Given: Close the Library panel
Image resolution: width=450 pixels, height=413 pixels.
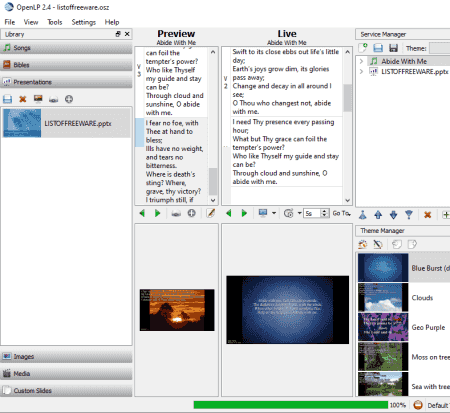Looking at the screenshot, I should tap(127, 34).
